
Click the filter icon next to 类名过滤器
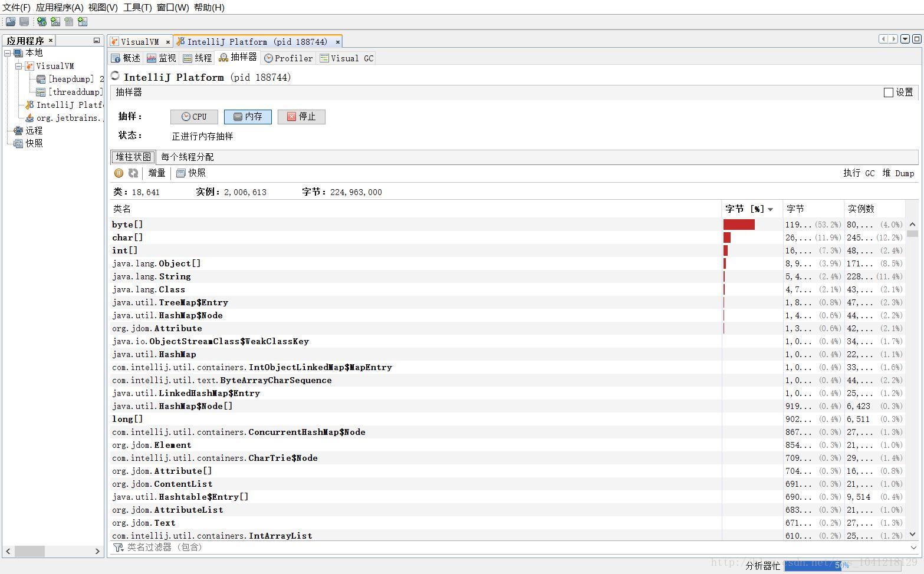pos(119,547)
